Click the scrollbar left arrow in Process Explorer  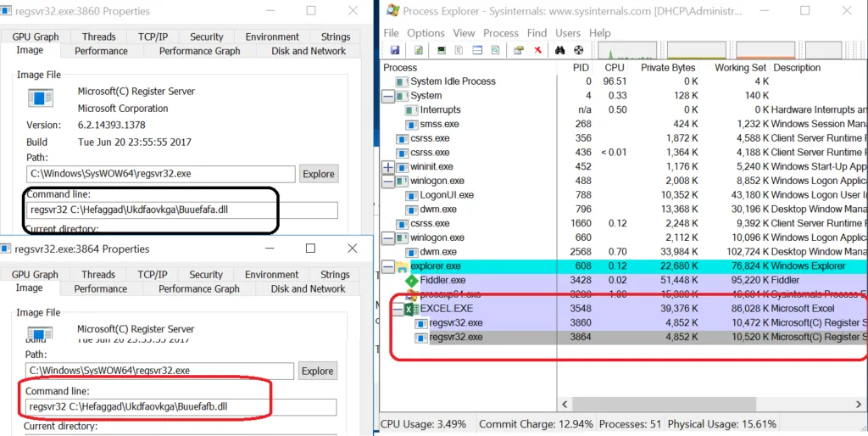pos(565,403)
